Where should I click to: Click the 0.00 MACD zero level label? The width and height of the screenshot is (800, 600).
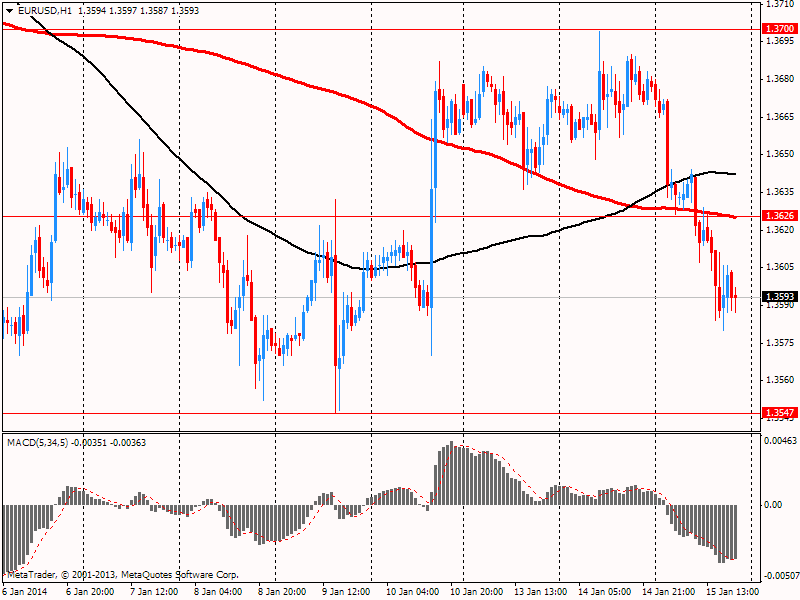click(773, 505)
